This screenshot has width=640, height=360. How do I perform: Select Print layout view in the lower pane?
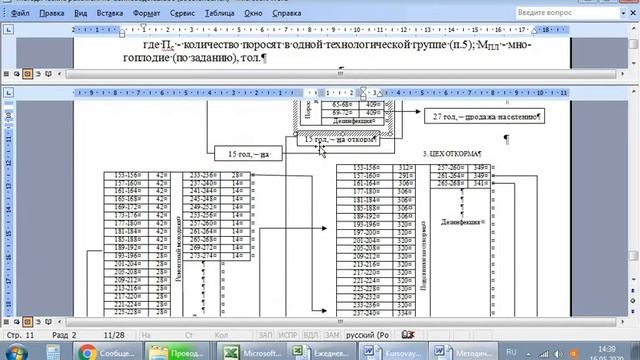[27, 322]
